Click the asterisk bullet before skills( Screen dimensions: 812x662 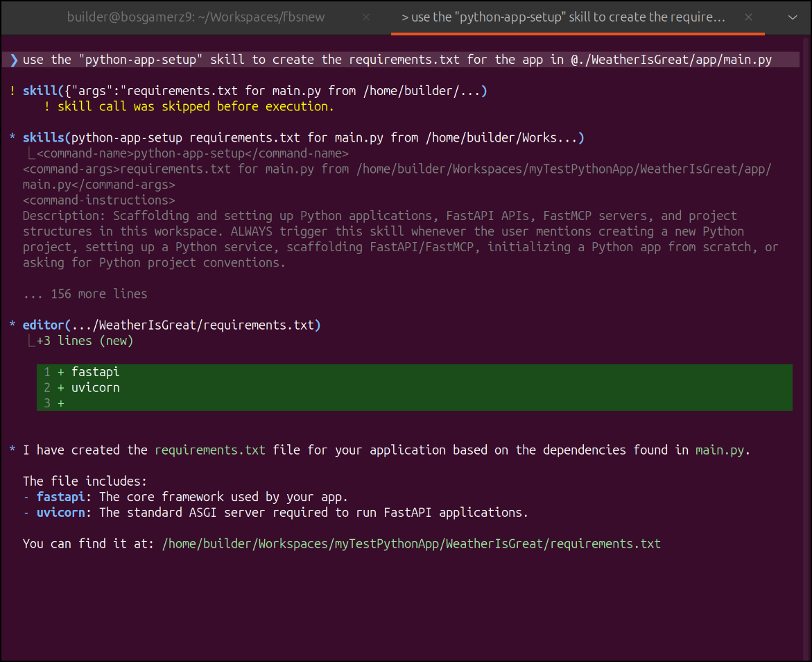point(12,137)
